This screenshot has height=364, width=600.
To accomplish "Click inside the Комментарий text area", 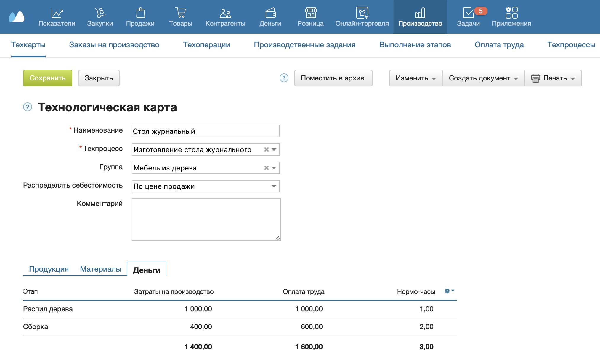I will pyautogui.click(x=206, y=220).
